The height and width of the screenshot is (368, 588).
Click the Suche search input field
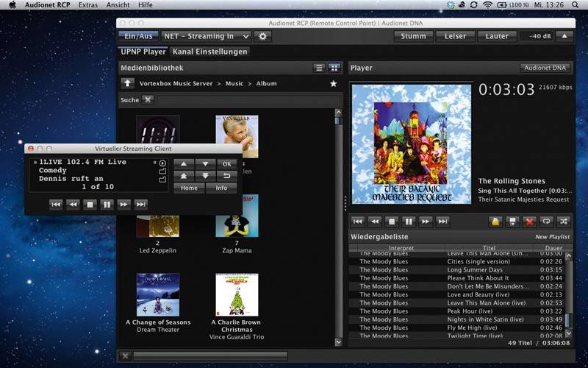(x=248, y=100)
